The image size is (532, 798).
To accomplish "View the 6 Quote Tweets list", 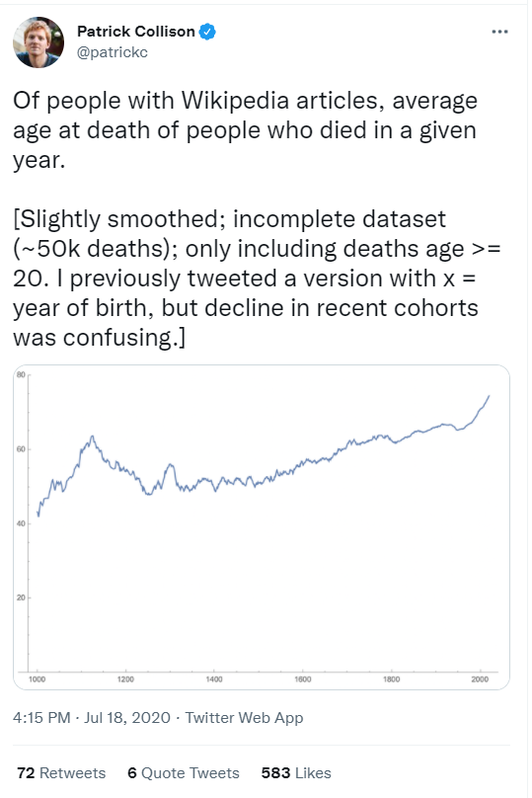I will (184, 773).
